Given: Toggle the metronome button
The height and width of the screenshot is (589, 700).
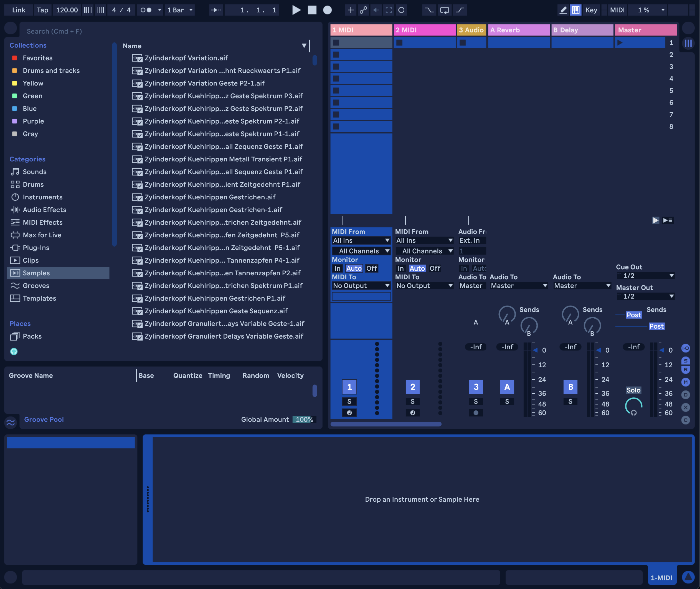Looking at the screenshot, I should [146, 10].
